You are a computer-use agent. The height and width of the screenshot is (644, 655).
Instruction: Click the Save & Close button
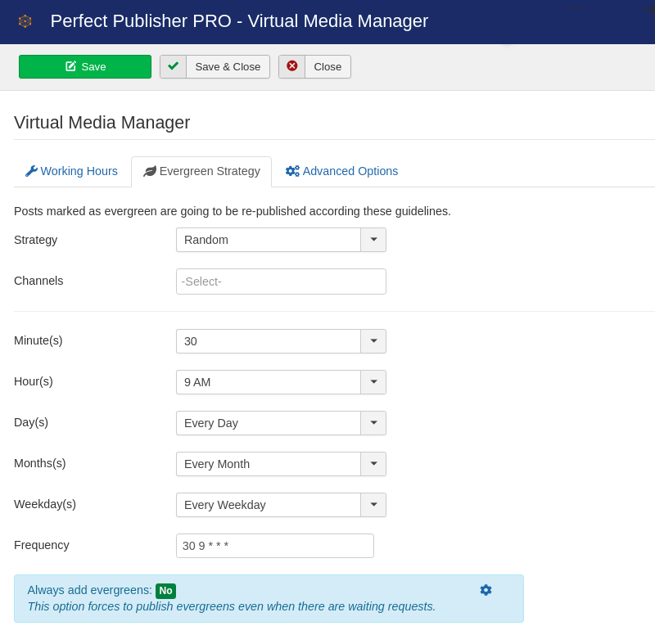tap(215, 67)
